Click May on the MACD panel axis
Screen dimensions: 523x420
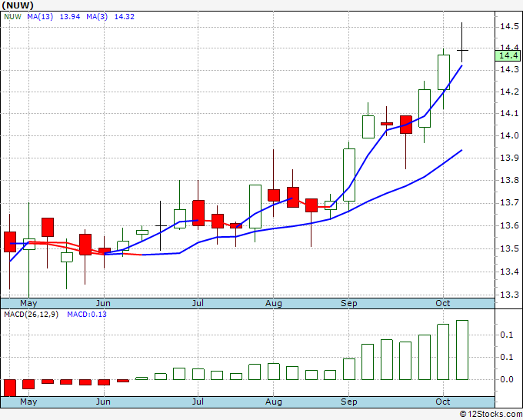pyautogui.click(x=28, y=402)
